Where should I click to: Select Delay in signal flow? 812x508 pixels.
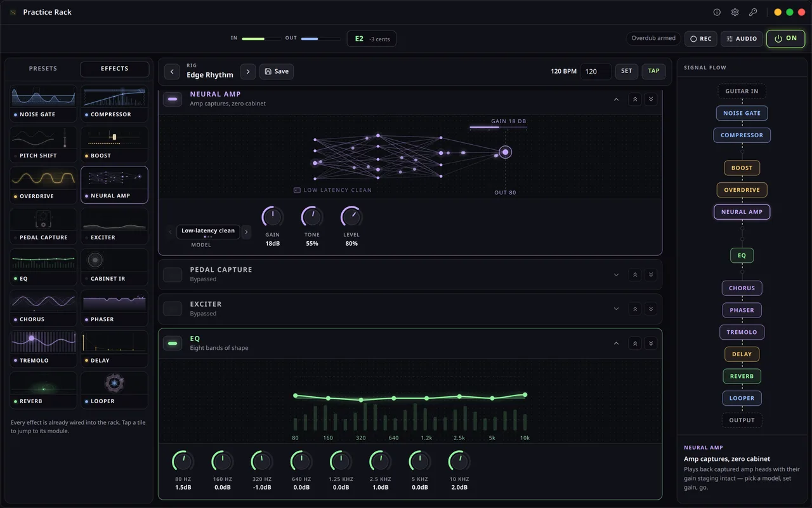point(742,354)
